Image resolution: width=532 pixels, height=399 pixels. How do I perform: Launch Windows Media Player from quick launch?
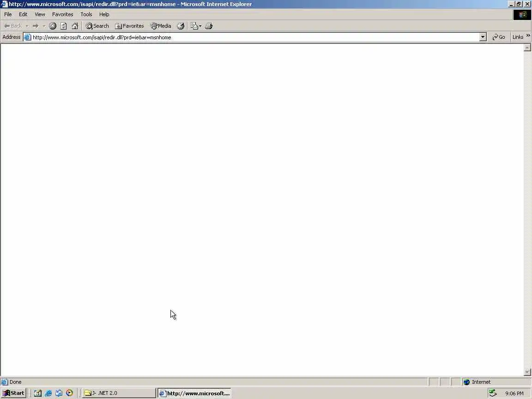pos(69,393)
